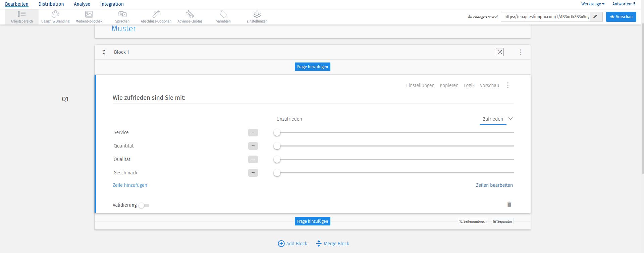Open the Sprachen translation icon
644x253 pixels.
122,14
